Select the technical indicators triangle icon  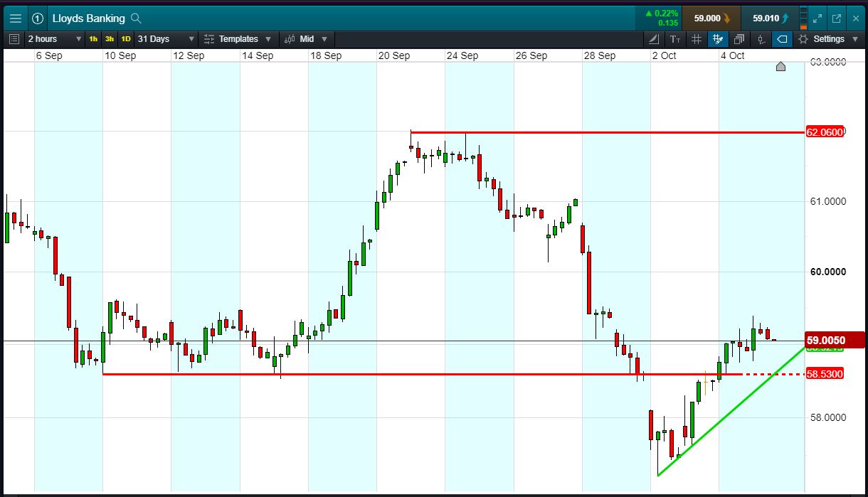point(655,39)
